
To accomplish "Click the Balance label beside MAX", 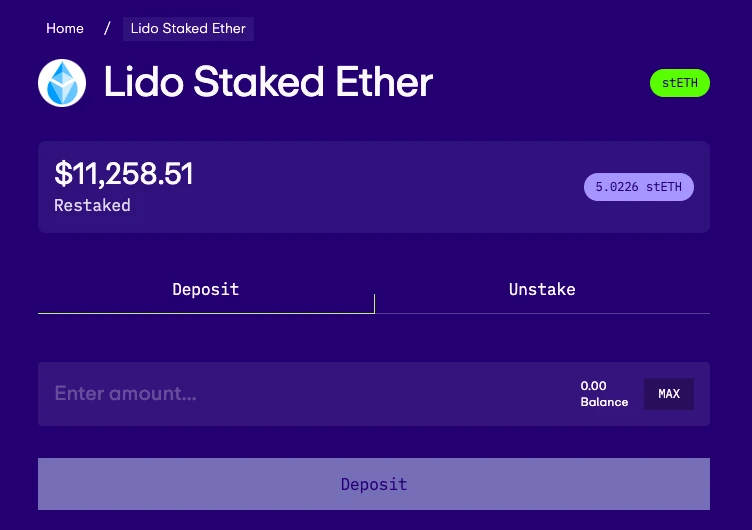I will coord(604,402).
